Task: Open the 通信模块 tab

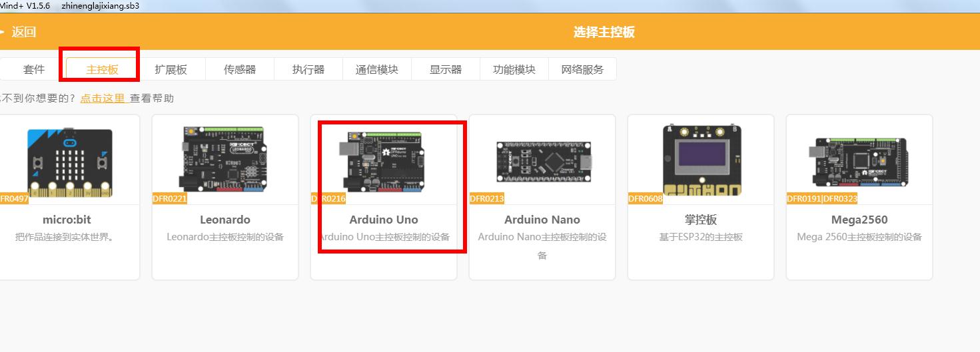Action: click(x=377, y=69)
